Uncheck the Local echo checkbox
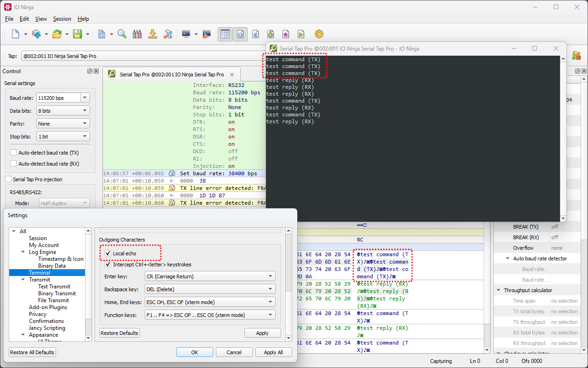The image size is (588, 368). coord(108,253)
